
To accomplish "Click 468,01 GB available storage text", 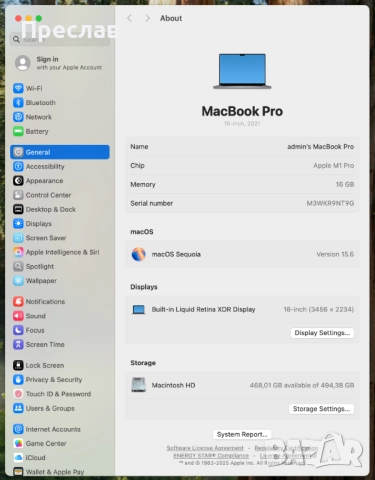I will pos(302,385).
